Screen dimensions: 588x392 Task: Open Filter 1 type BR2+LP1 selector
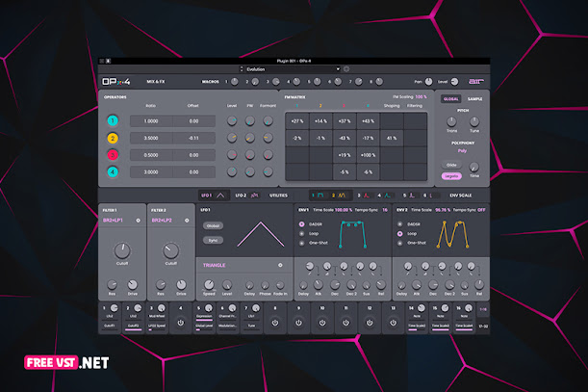[x=113, y=221]
